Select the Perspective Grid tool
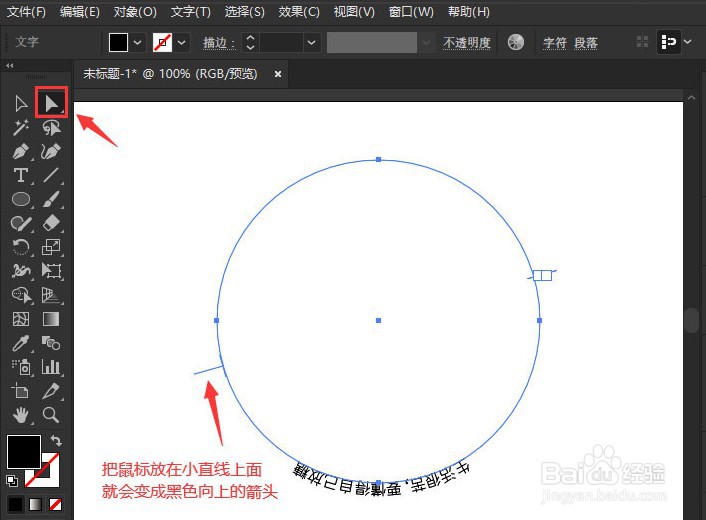706x520 pixels. click(51, 295)
